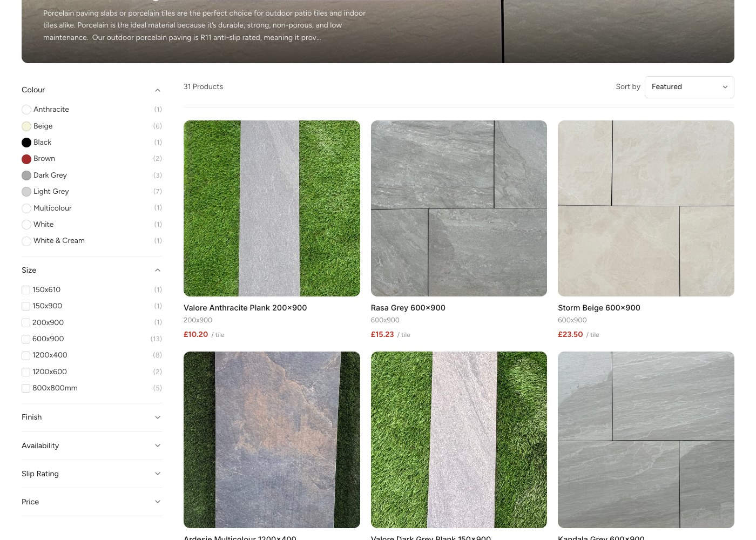
Task: Tick the 150x900 size checkbox
Action: 26,306
